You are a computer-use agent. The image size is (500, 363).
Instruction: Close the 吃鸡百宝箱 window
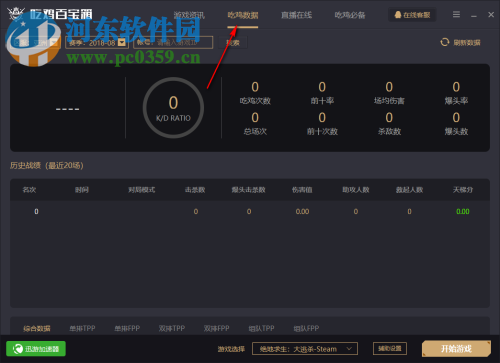click(491, 15)
